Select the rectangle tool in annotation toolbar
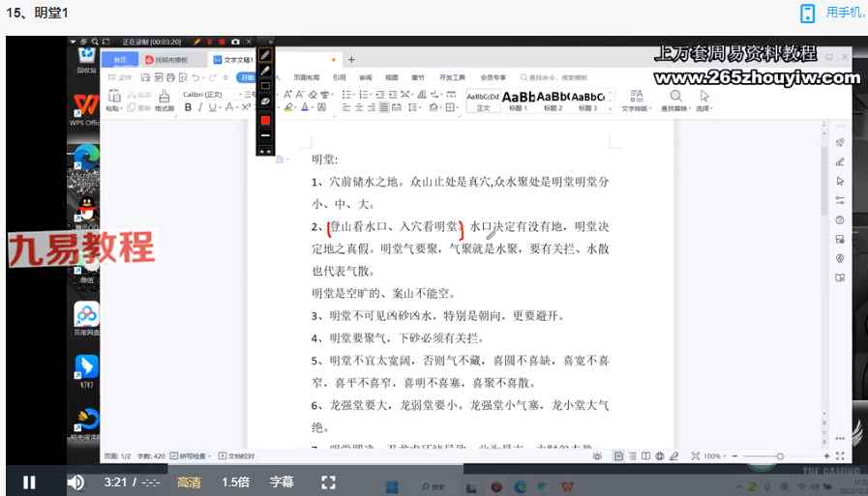Screen dimensions: 868x496 click(265, 86)
